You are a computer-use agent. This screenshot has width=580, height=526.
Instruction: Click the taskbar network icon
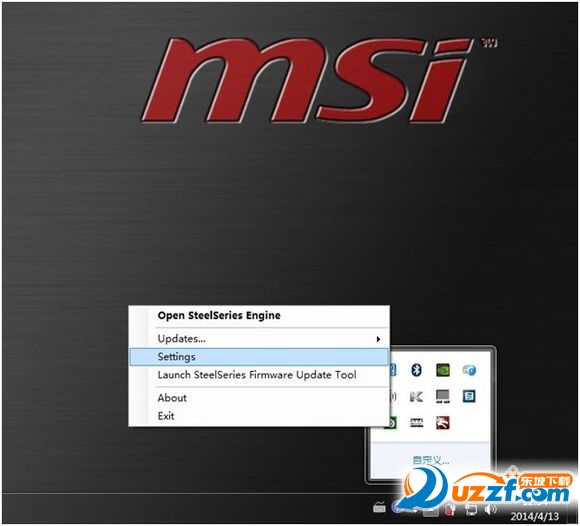pos(471,510)
